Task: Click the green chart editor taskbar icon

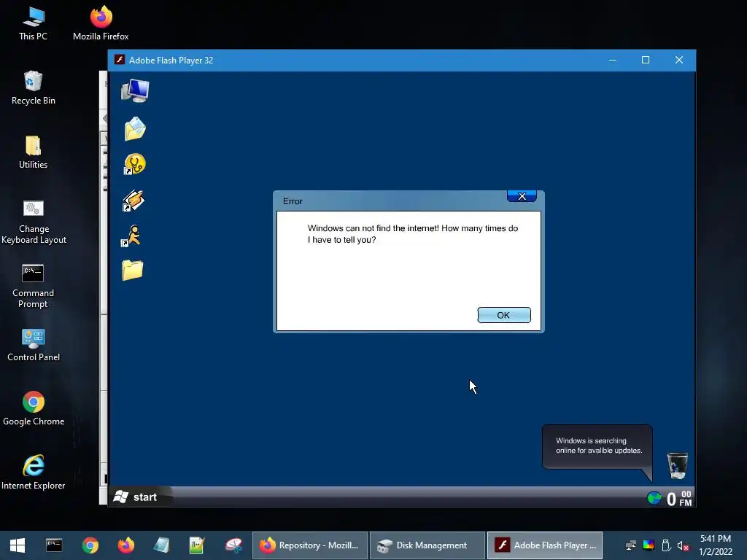Action: [197, 545]
